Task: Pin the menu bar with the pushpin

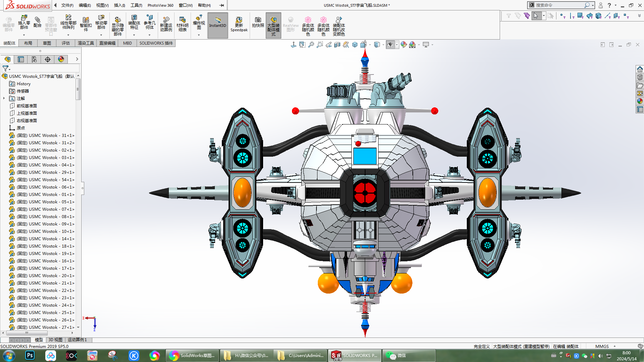Action: pyautogui.click(x=222, y=5)
